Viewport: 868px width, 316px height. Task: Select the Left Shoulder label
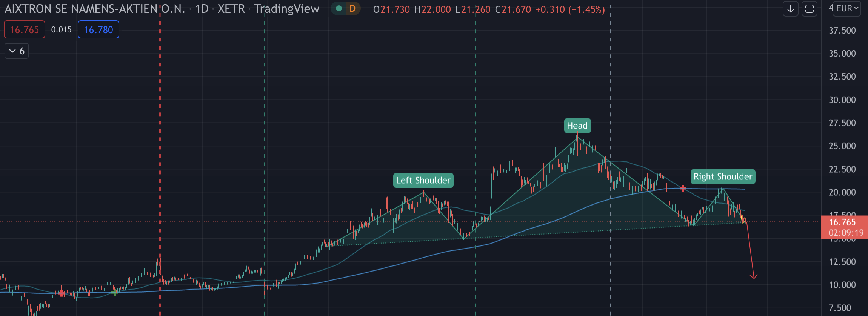coord(423,180)
